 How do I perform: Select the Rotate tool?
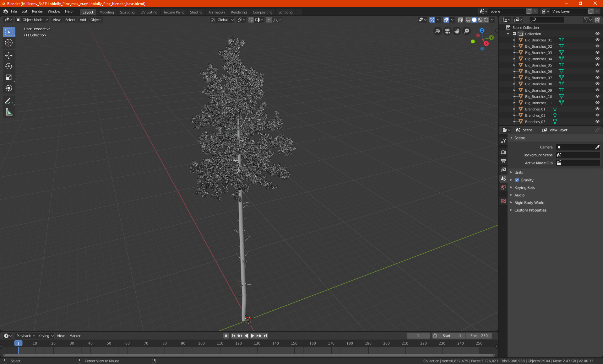(x=9, y=66)
